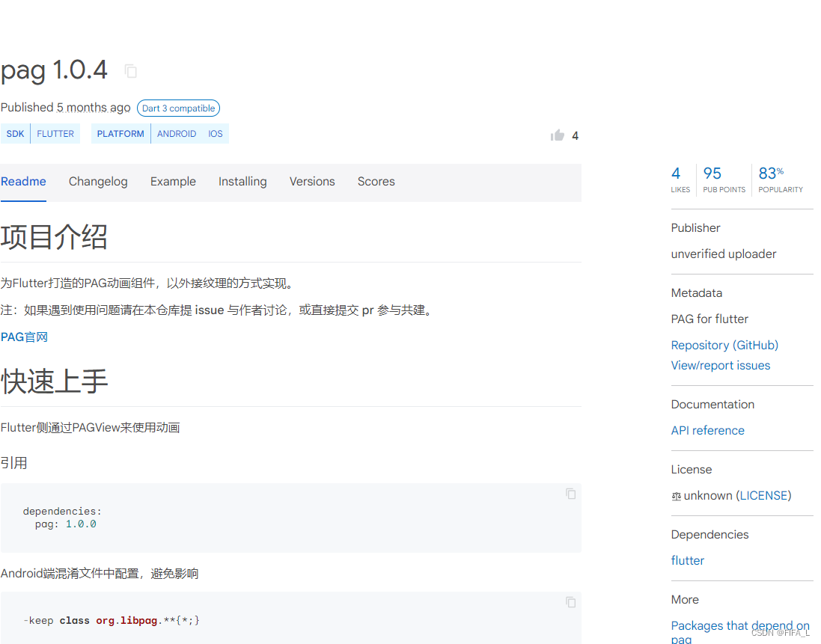Click the 4 LIKES score

680,180
